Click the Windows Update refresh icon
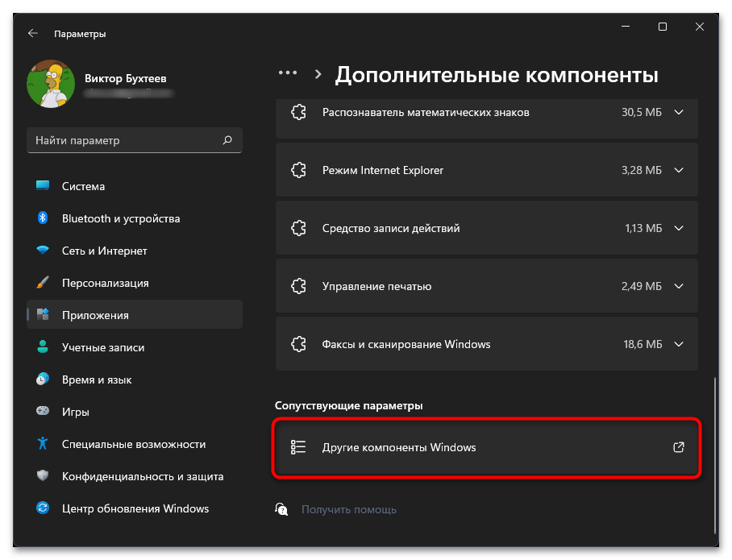 [x=43, y=508]
